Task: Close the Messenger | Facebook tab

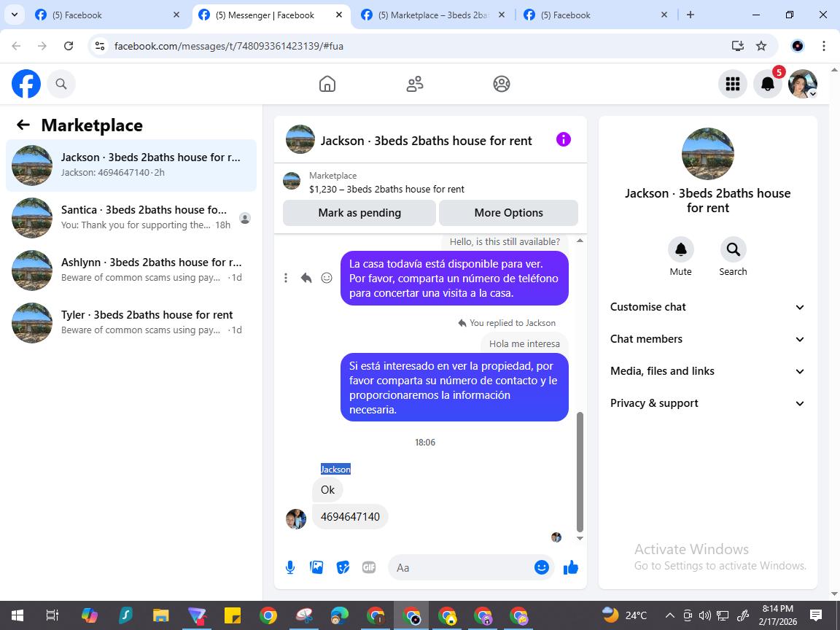Action: (x=339, y=15)
